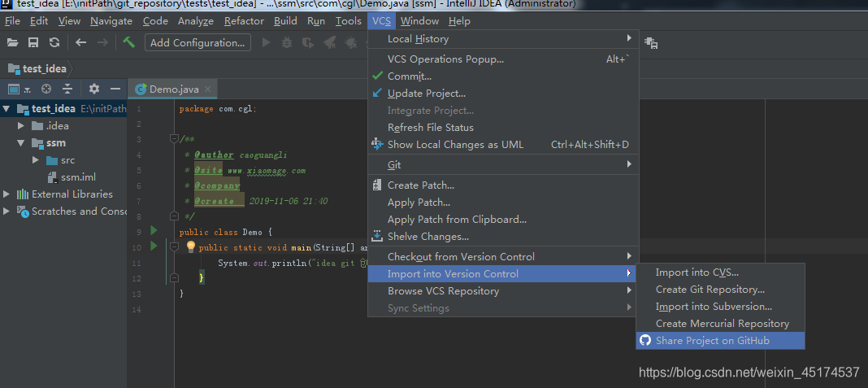
Task: Expand Scratches and Consoles node arrow
Action: (x=7, y=211)
